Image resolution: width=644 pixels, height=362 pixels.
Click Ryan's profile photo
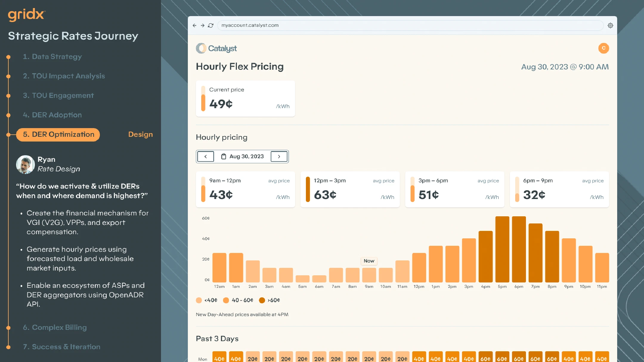click(25, 164)
